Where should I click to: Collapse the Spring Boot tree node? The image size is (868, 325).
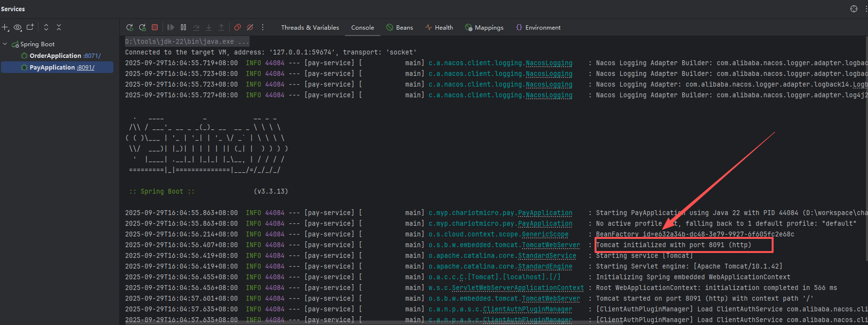5,44
